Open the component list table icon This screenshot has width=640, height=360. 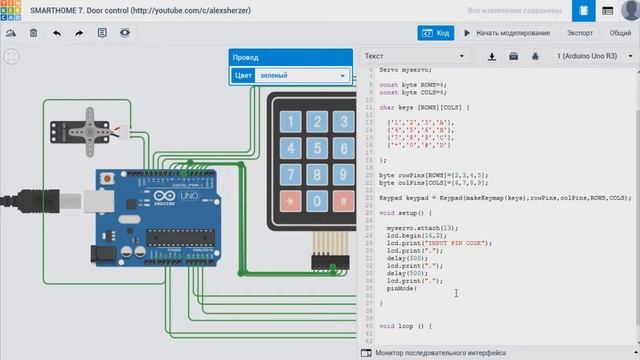coord(607,11)
